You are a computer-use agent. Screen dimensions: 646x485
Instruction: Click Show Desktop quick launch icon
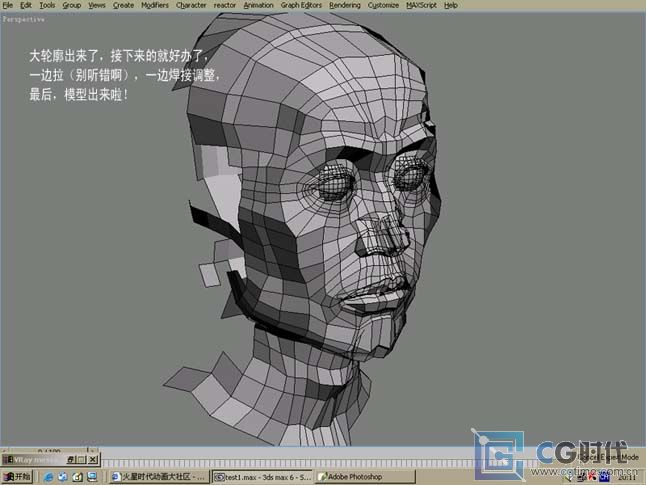pyautogui.click(x=92, y=477)
